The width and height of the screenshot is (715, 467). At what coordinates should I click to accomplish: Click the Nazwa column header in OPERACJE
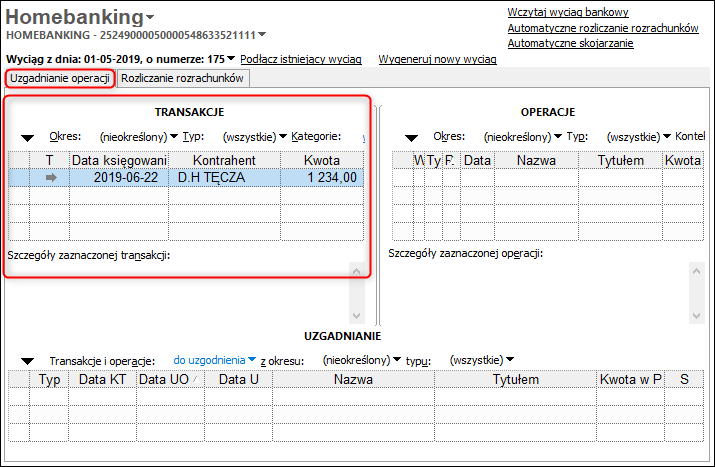(x=536, y=160)
